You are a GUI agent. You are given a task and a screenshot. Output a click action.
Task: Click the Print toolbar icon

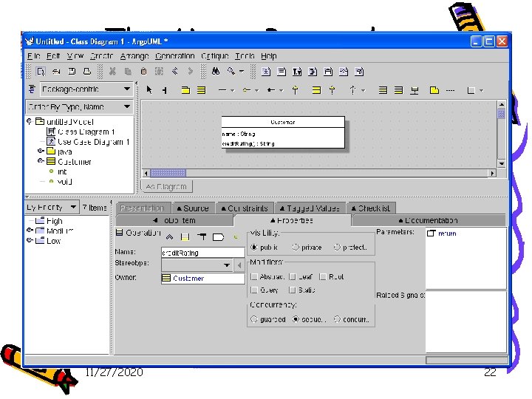pyautogui.click(x=87, y=71)
